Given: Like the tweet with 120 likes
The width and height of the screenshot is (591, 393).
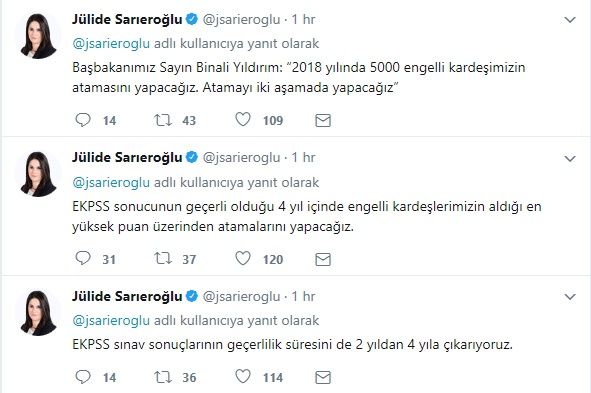Looking at the screenshot, I should click(x=243, y=258).
